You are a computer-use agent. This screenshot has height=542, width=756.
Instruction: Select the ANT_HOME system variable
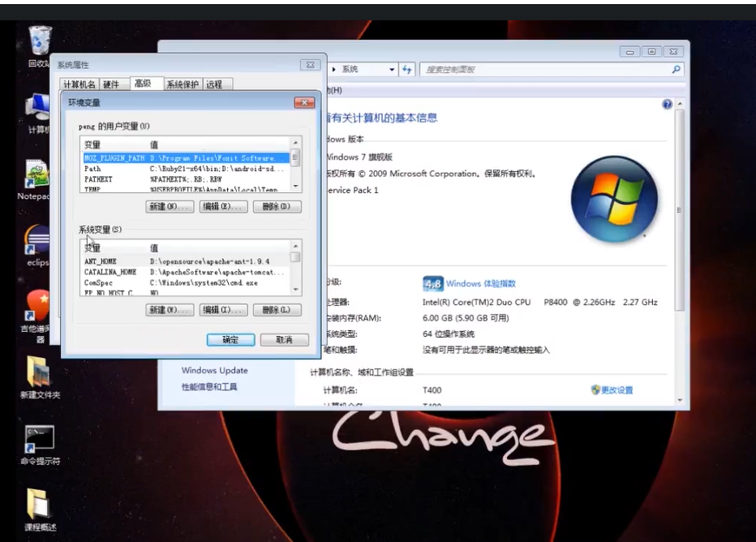(x=186, y=261)
